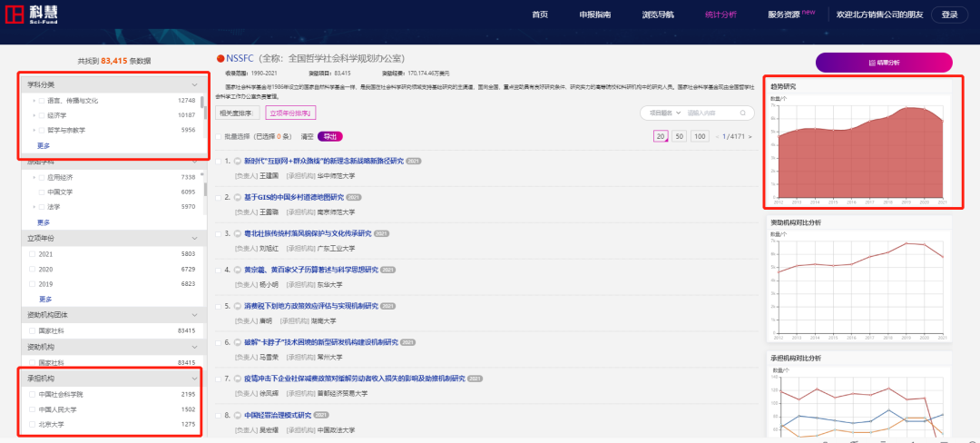Set page size to 50

point(680,136)
